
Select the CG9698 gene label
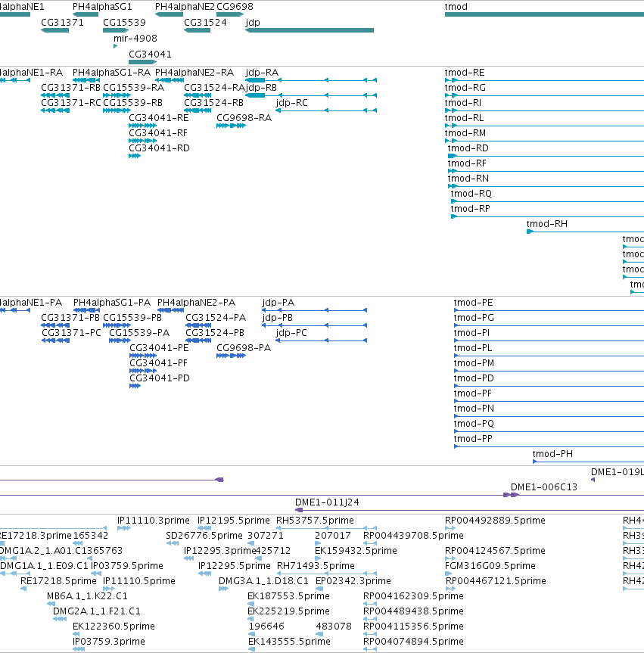235,7
